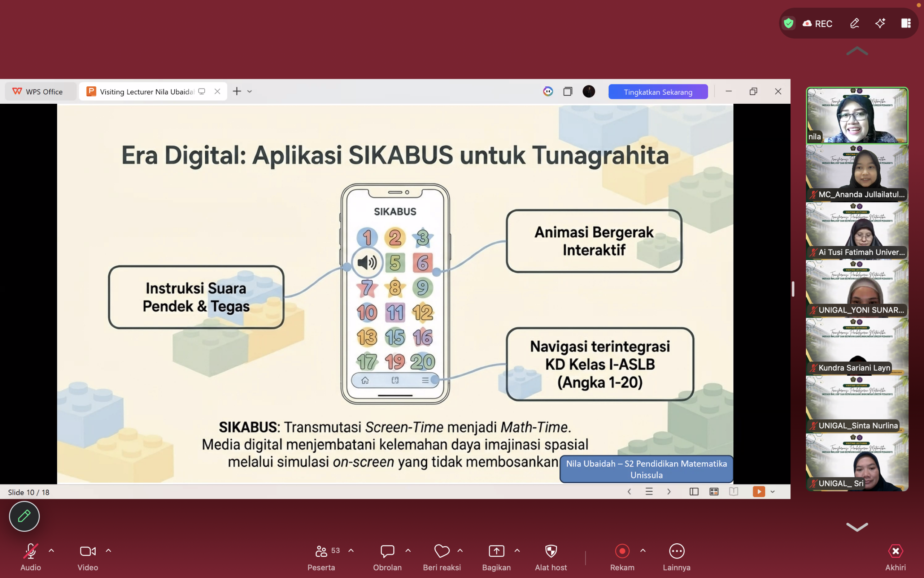Click the cloud REC indicator
Image resolution: width=924 pixels, height=578 pixels.
(x=818, y=24)
